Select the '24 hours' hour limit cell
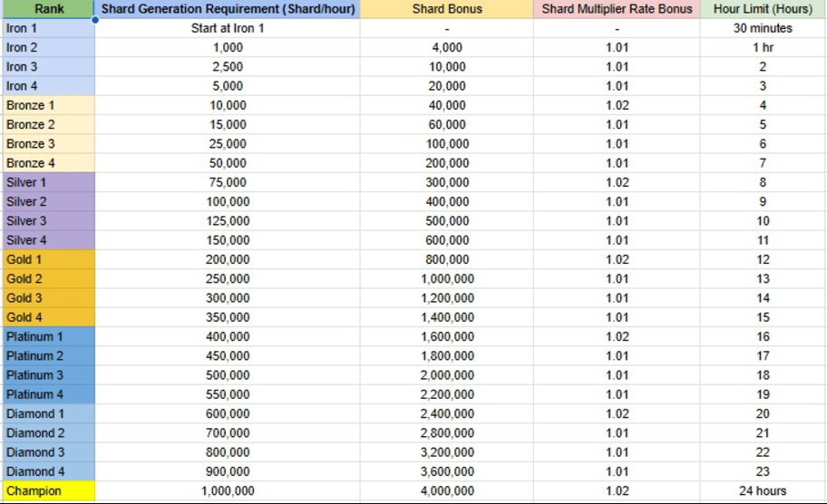This screenshot has width=827, height=504. [763, 490]
